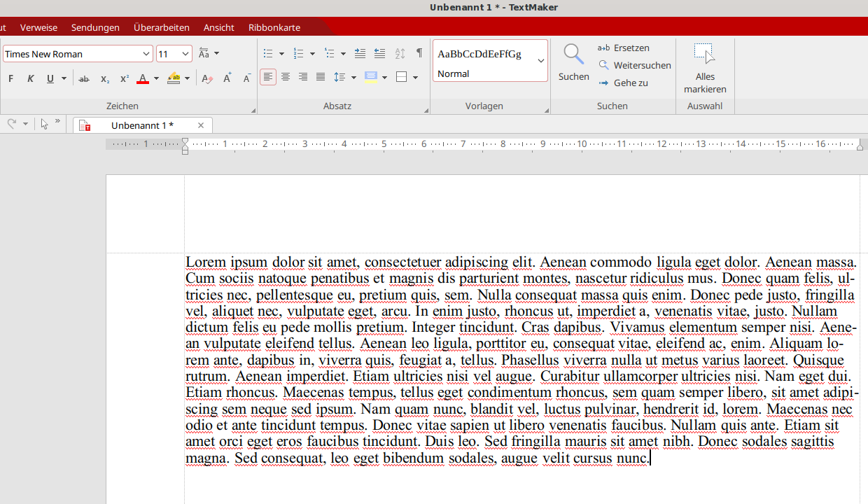
Task: Click Ersetzen (replace) button
Action: [624, 48]
